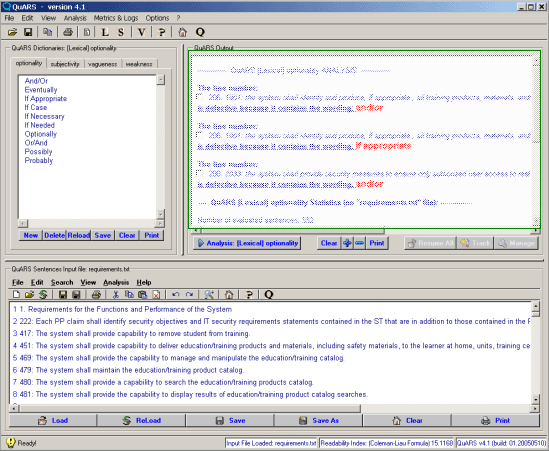Click sentences panel horizontal scrollbar
The height and width of the screenshot is (451, 549).
click(190, 408)
